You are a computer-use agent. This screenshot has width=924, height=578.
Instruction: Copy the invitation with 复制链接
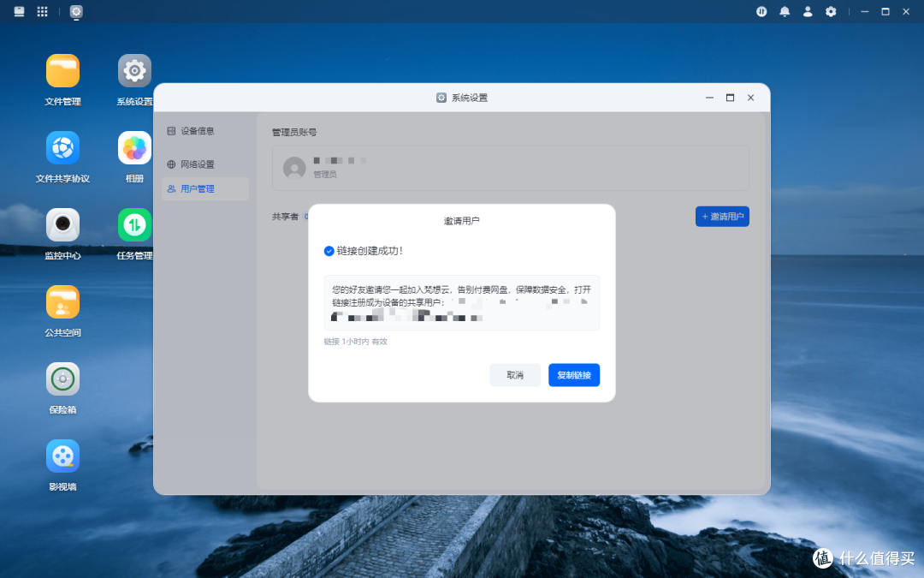(574, 375)
